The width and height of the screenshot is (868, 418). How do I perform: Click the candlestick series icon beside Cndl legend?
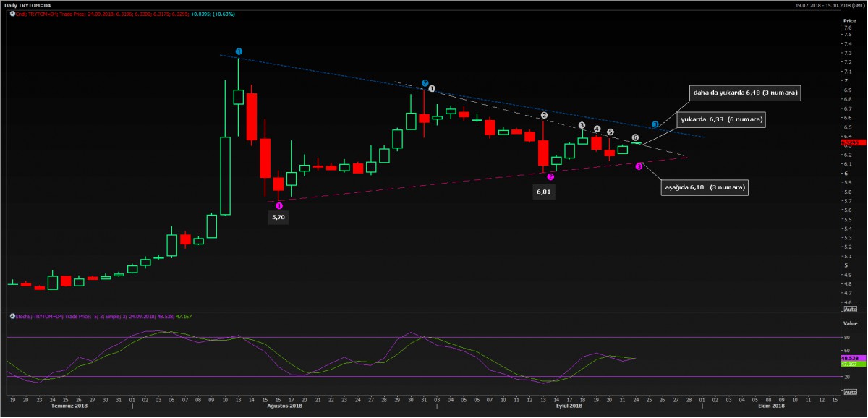[x=12, y=14]
